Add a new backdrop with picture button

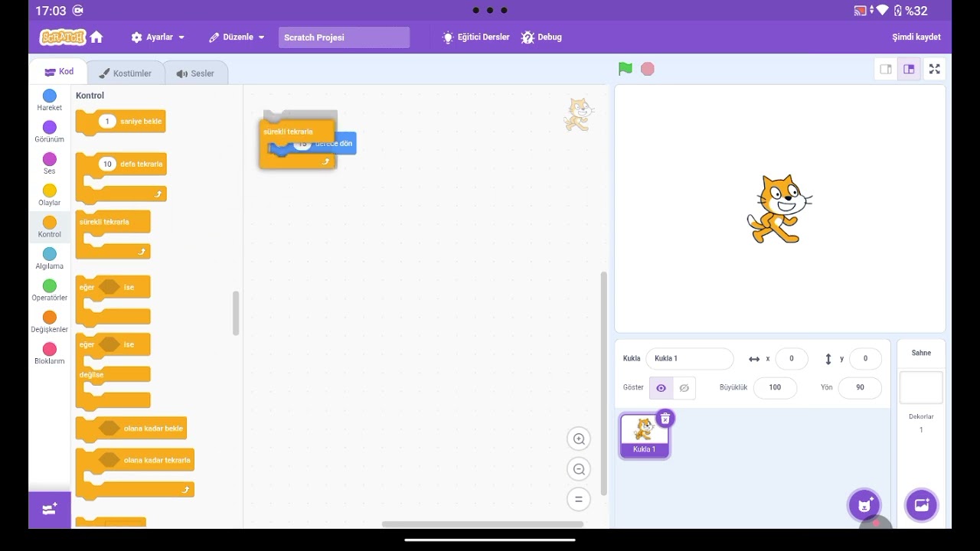point(921,505)
